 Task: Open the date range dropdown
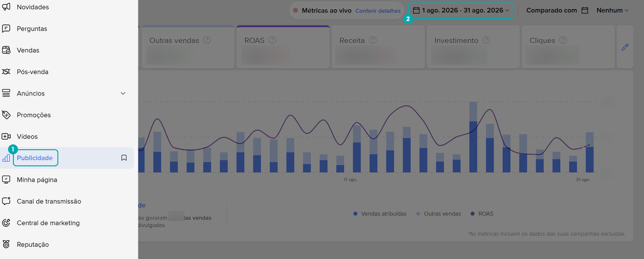(461, 10)
